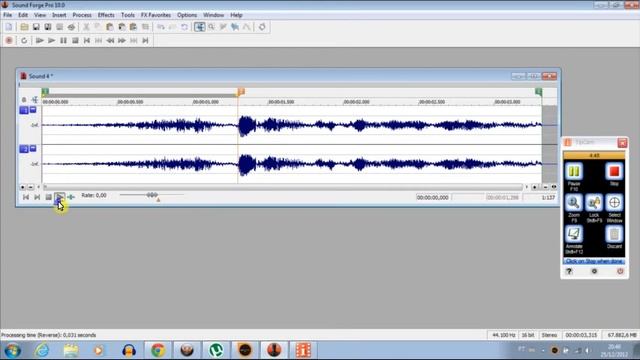Cut the selection with the scissors icon

tap(86, 27)
